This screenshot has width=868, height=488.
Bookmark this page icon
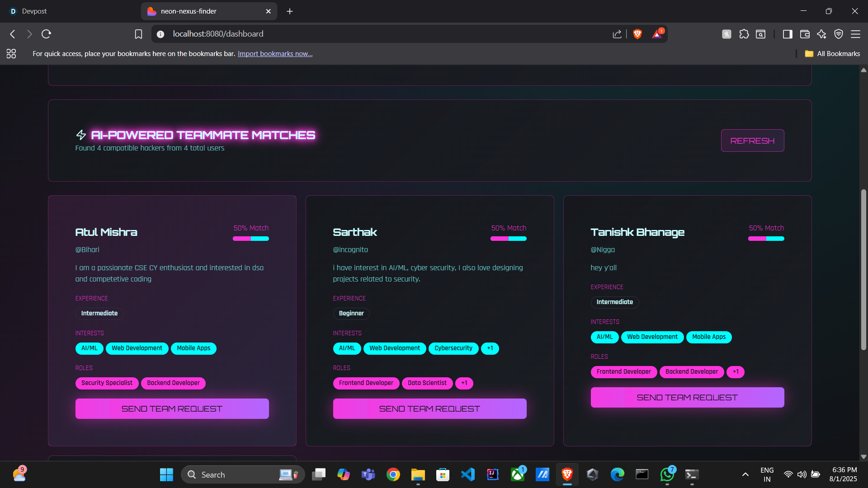(x=138, y=34)
